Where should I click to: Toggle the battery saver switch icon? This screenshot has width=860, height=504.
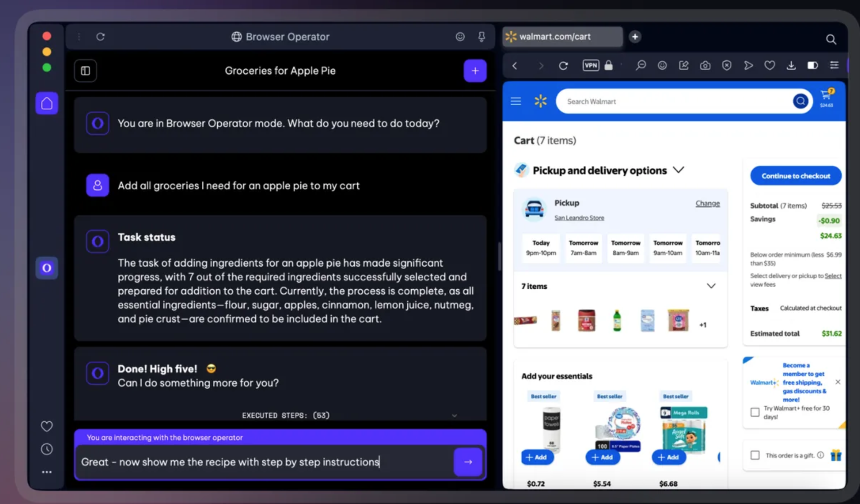(x=813, y=65)
